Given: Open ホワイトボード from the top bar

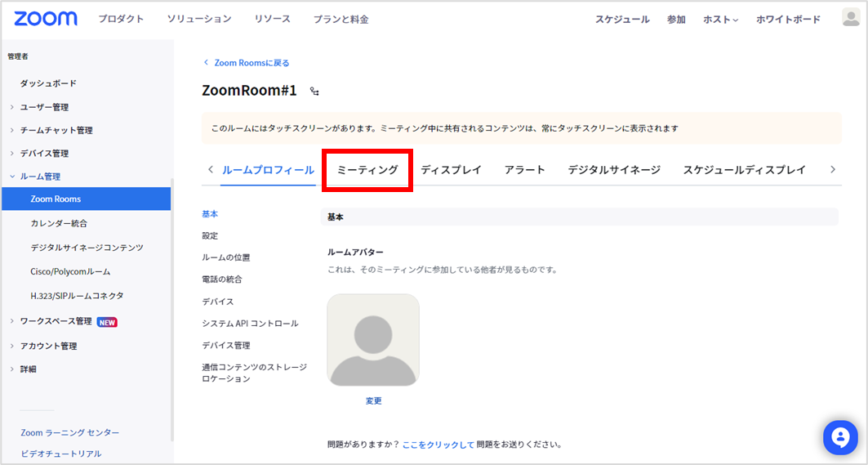Looking at the screenshot, I should click(x=788, y=20).
